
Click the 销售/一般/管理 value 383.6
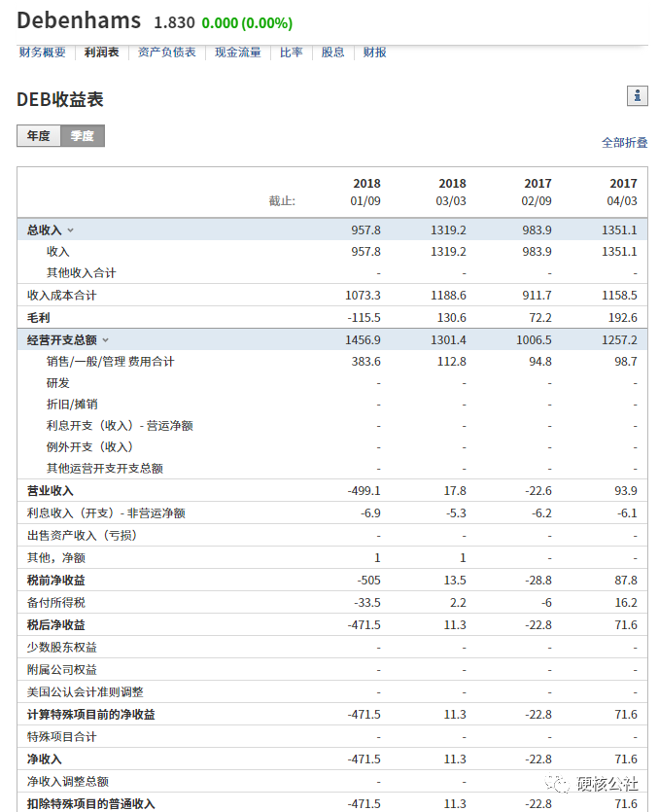pyautogui.click(x=366, y=362)
